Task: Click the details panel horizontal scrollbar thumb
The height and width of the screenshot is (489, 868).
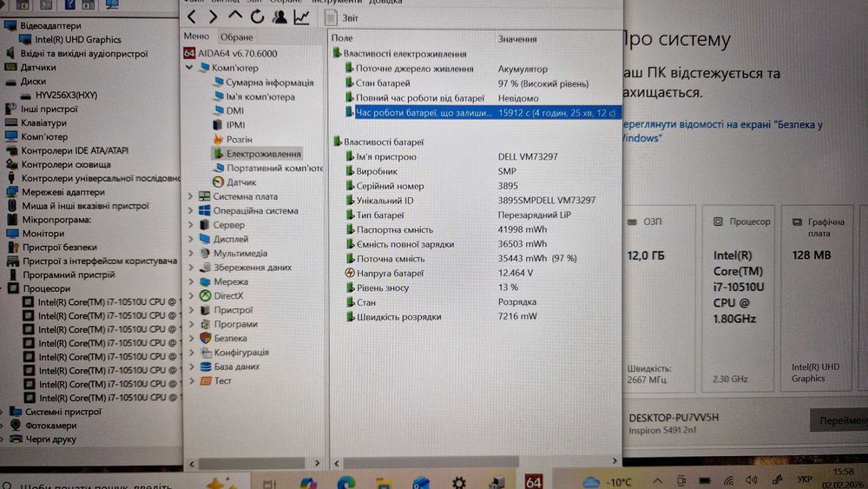Action: tap(431, 461)
